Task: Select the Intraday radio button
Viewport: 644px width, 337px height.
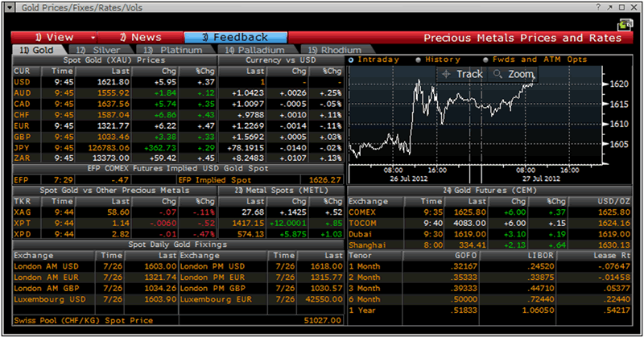Action: coord(351,60)
